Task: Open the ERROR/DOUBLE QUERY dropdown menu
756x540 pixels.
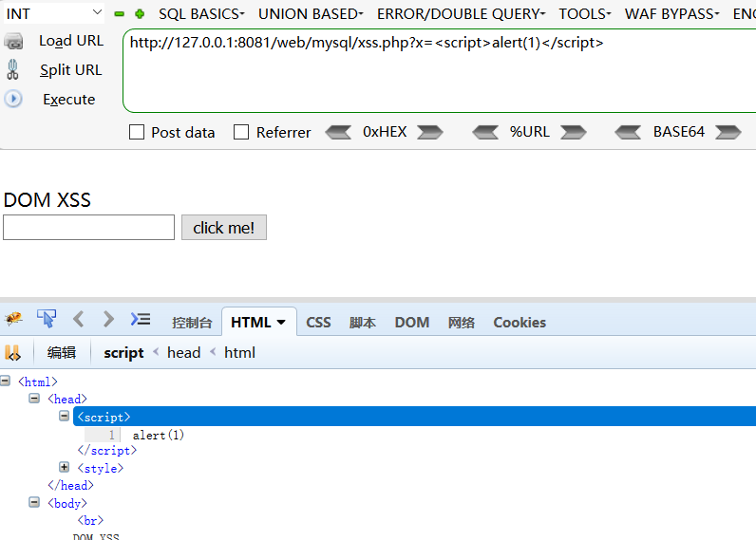Action: pyautogui.click(x=461, y=14)
